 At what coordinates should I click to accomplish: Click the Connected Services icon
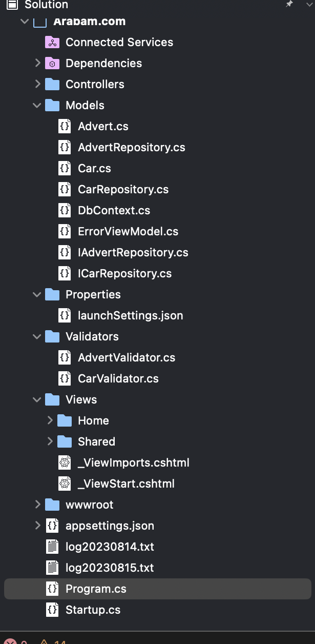52,43
